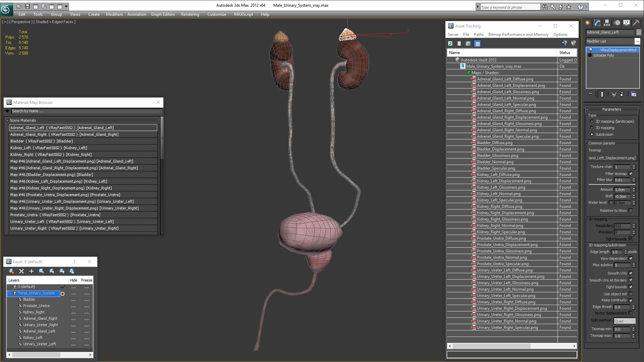Enable Relative to bbox checkbox
This screenshot has height=362, width=644.
pos(631,210)
